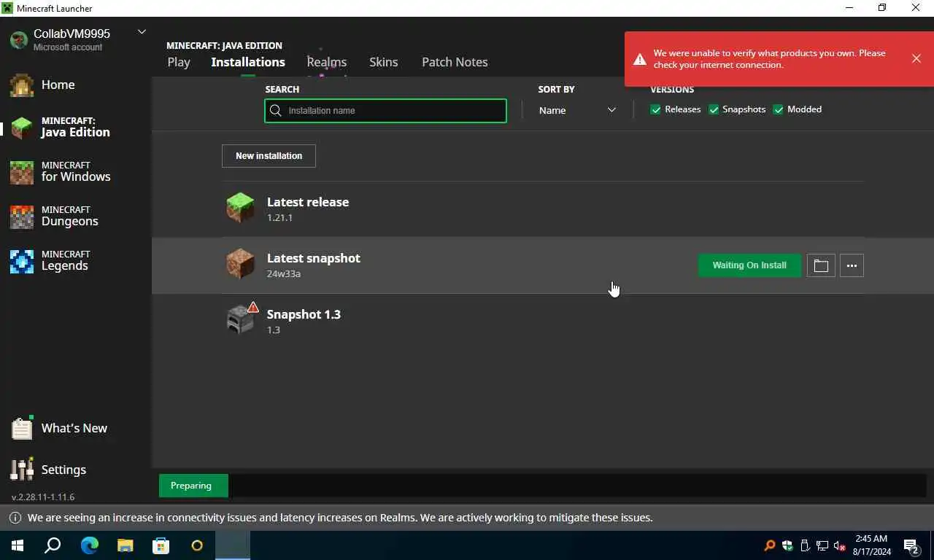
Task: Click the warning triangle in error banner
Action: [639, 59]
